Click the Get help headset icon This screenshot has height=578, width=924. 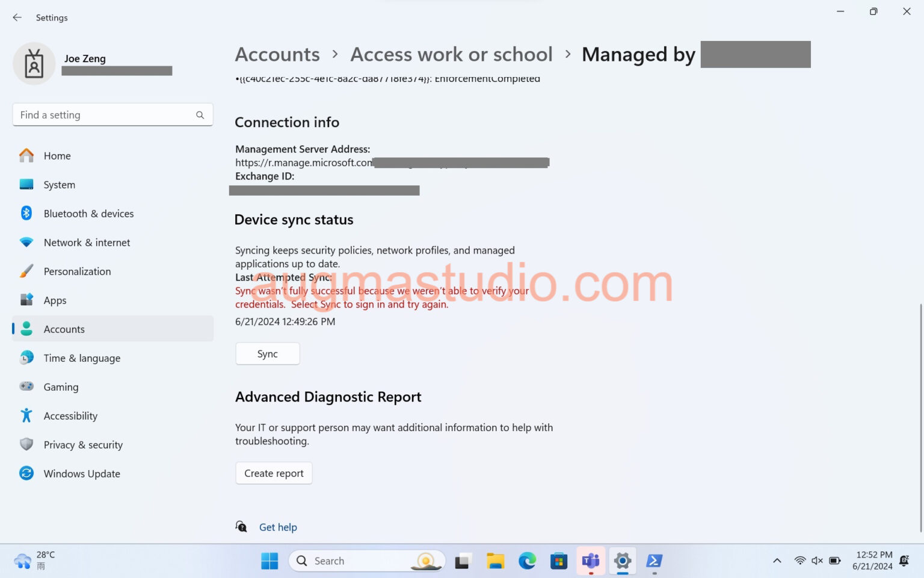241,526
